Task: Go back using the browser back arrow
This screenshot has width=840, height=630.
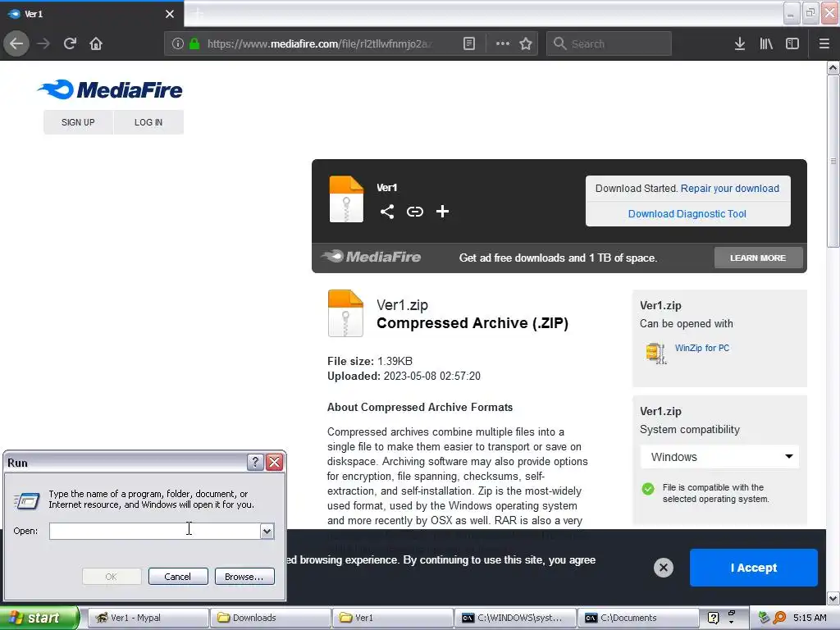Action: (16, 43)
